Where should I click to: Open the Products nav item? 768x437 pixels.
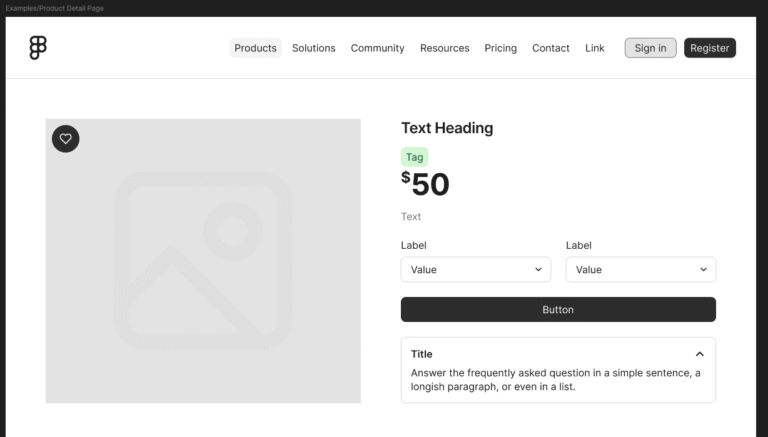255,48
